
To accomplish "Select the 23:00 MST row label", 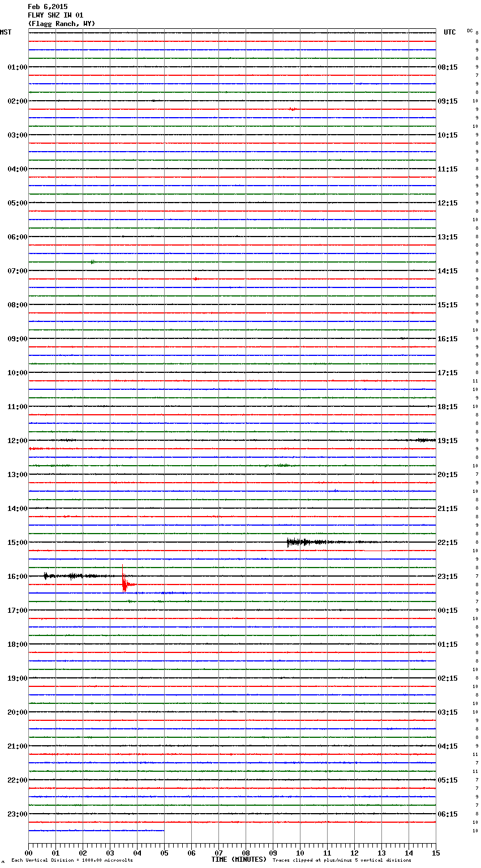I will click(17, 814).
